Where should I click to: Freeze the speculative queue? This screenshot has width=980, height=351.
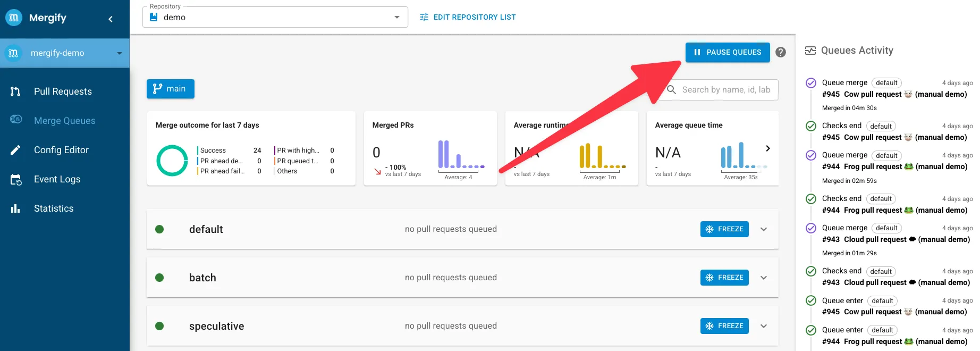pyautogui.click(x=724, y=326)
